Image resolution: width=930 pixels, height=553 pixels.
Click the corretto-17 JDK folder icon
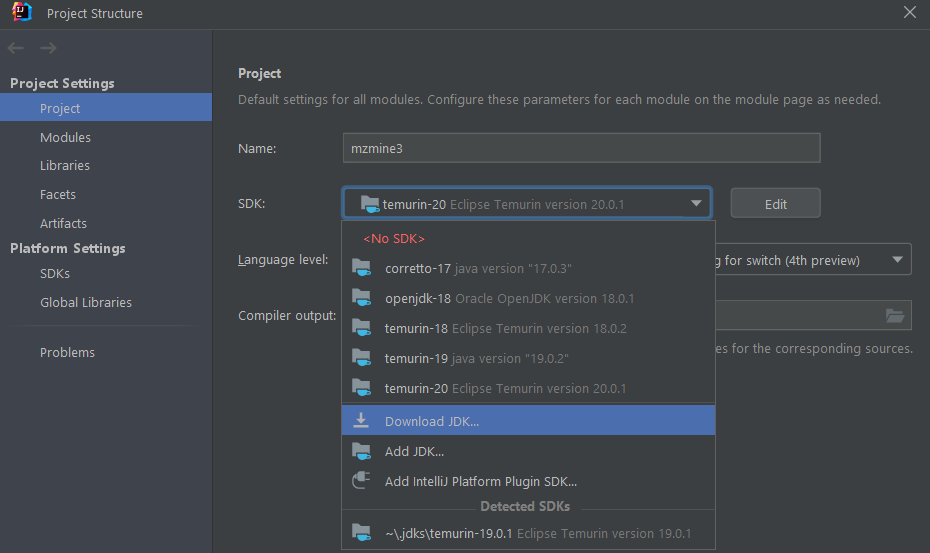tap(362, 268)
